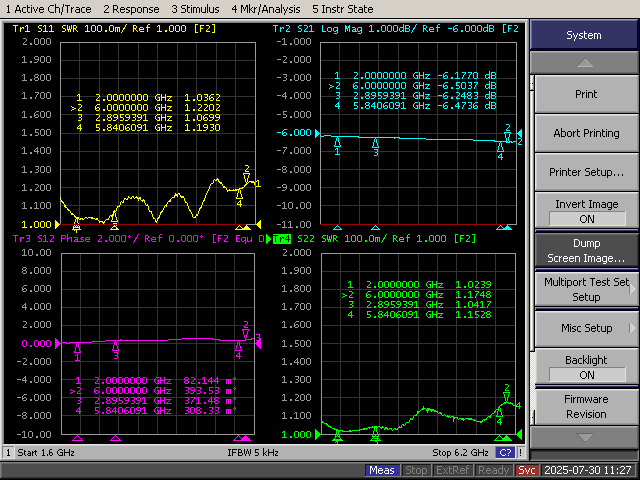Click marker 2 on the Tr4 S22 trace
Image resolution: width=640 pixels, height=480 pixels.
pyautogui.click(x=507, y=393)
